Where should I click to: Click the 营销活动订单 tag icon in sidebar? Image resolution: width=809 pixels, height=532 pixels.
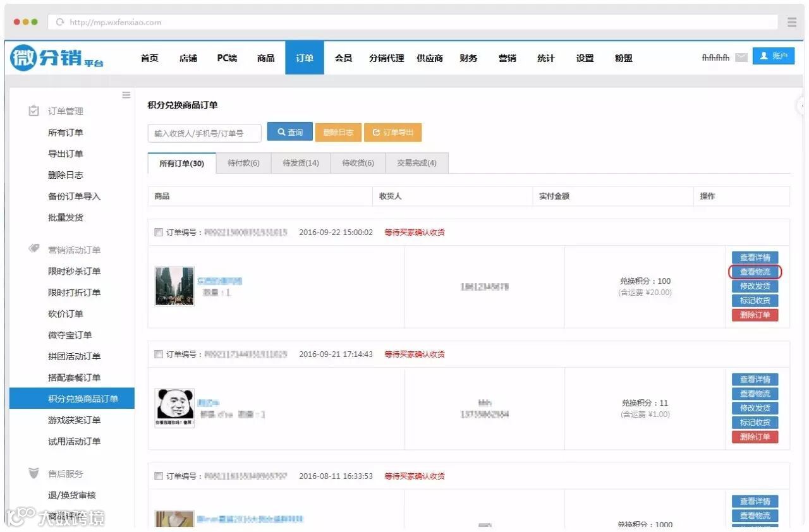pos(34,249)
